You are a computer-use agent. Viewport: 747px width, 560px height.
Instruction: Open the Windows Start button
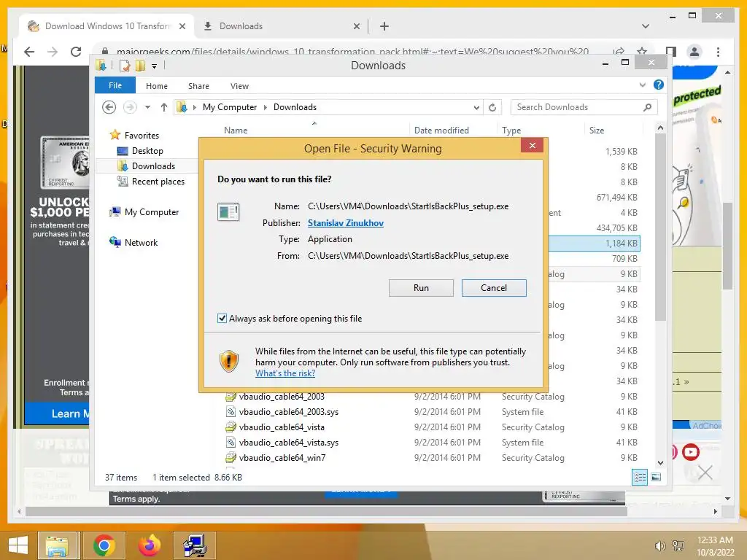point(18,545)
